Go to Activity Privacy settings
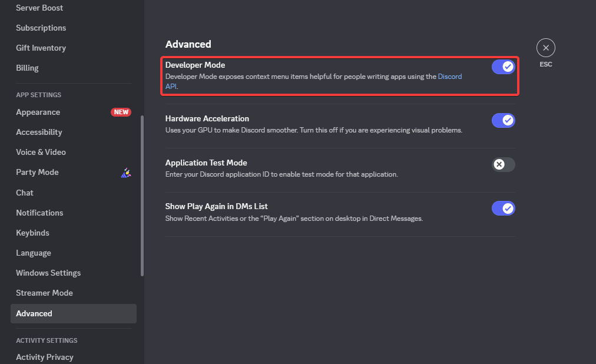This screenshot has height=364, width=596. pos(45,357)
